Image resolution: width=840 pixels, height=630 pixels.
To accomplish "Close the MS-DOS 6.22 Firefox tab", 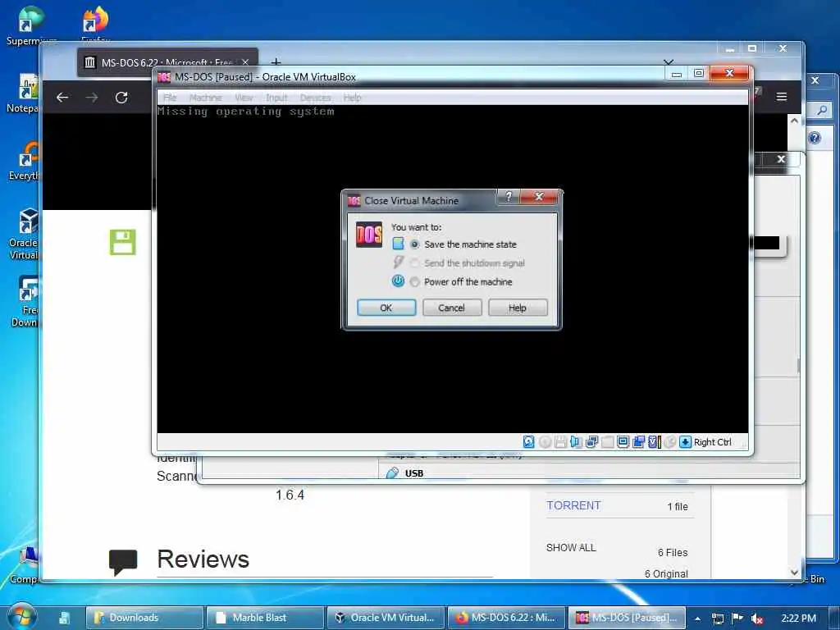I will coord(245,62).
